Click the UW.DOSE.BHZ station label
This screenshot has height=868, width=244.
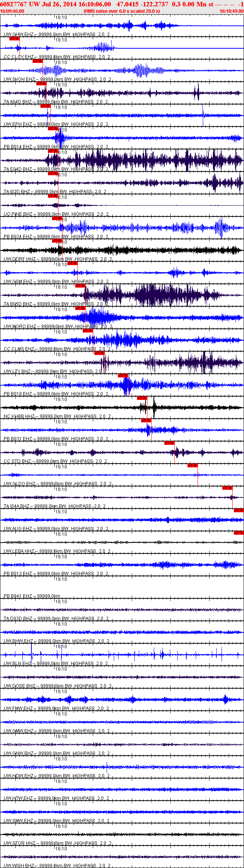19,686
